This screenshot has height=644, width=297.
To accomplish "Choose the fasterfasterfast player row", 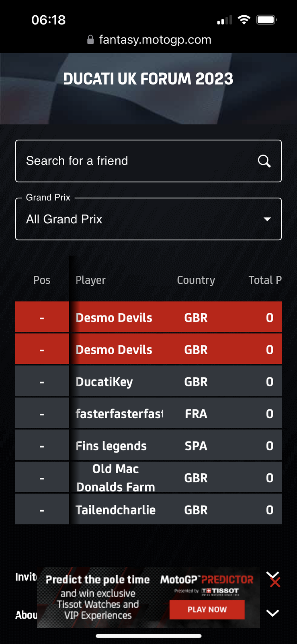I will tap(148, 413).
